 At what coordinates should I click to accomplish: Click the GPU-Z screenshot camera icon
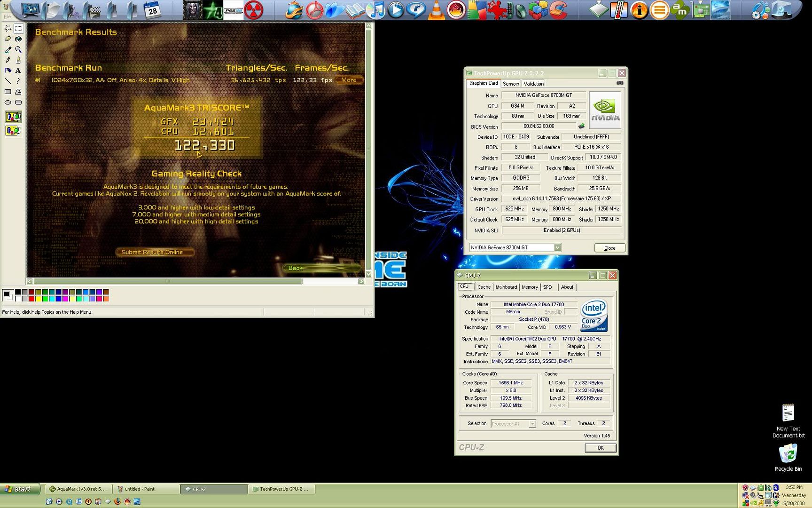(620, 83)
